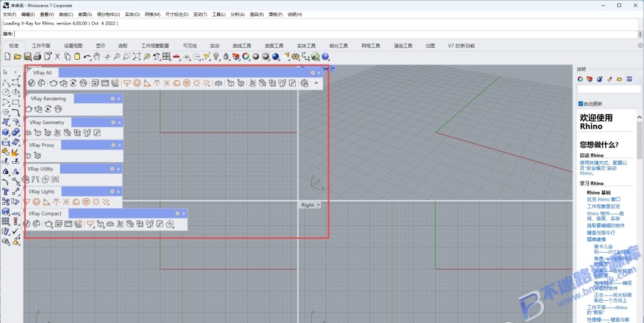Open the 文件(F) menu
The image size is (644, 323).
10,14
